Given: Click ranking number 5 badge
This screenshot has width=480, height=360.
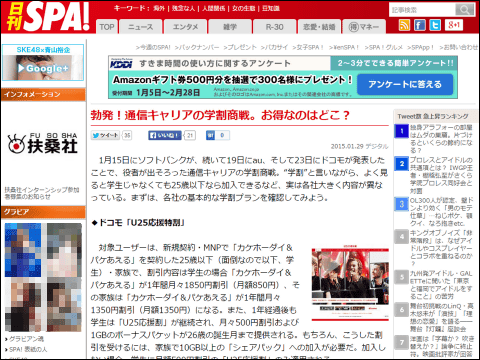Looking at the screenshot, I should coord(402,277).
